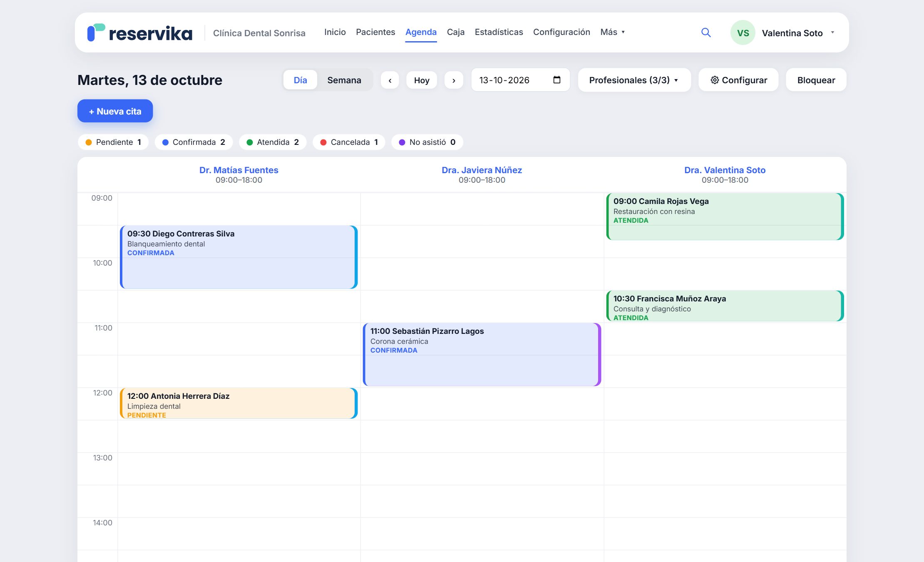Click Clínica Dental Sonrisa clinic name
The width and height of the screenshot is (924, 562).
(x=259, y=33)
